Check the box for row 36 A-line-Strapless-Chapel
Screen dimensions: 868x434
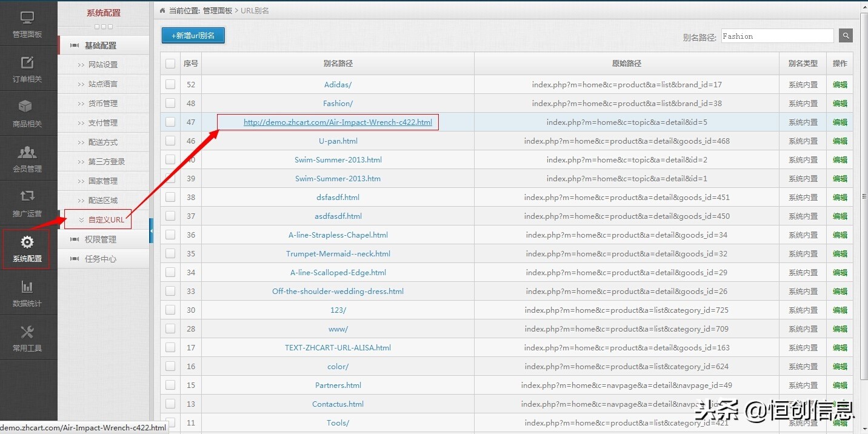pyautogui.click(x=170, y=235)
